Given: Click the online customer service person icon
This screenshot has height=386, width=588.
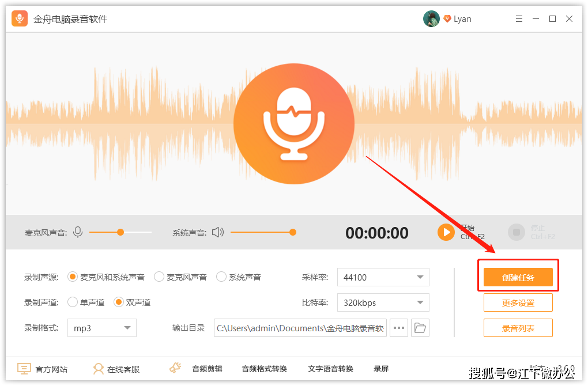Looking at the screenshot, I should pos(98,369).
